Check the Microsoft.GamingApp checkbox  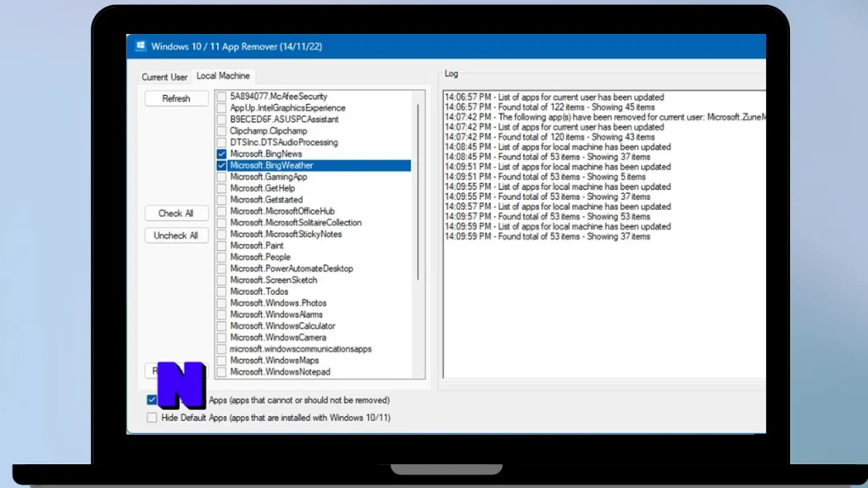point(221,177)
